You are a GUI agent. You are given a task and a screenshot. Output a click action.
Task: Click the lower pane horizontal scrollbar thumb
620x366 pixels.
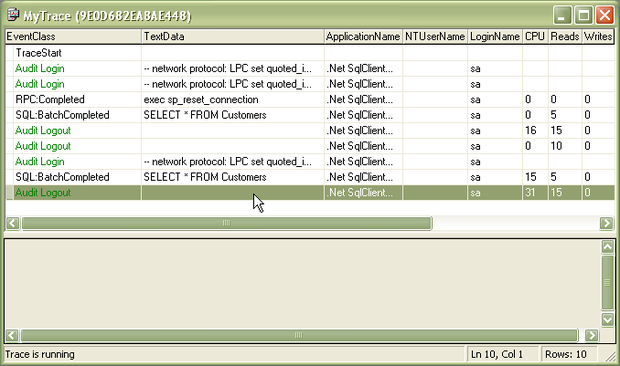[299, 335]
